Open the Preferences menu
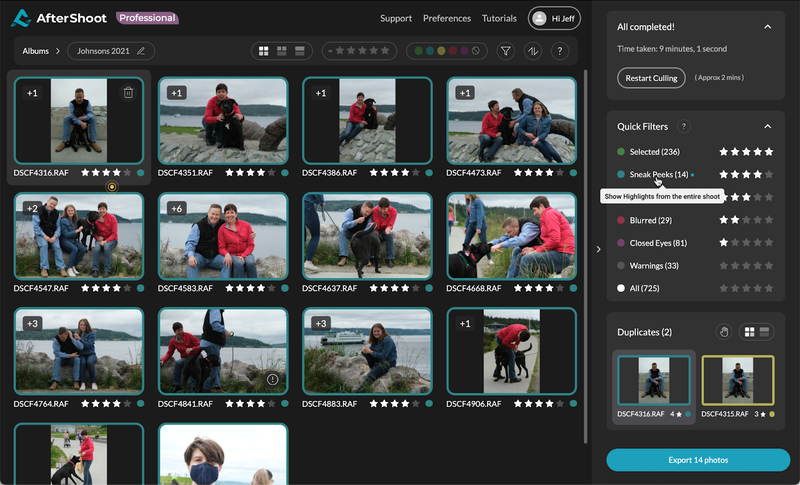800x485 pixels. click(x=447, y=18)
